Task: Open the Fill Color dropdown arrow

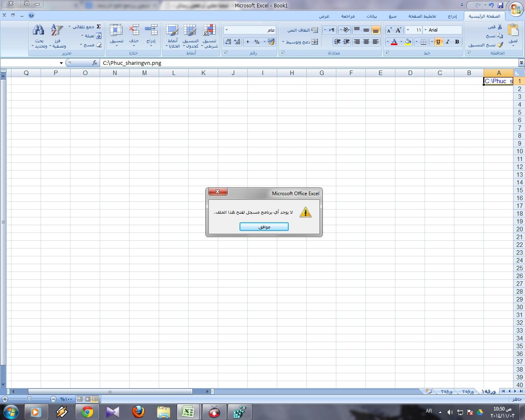Action: coord(401,42)
